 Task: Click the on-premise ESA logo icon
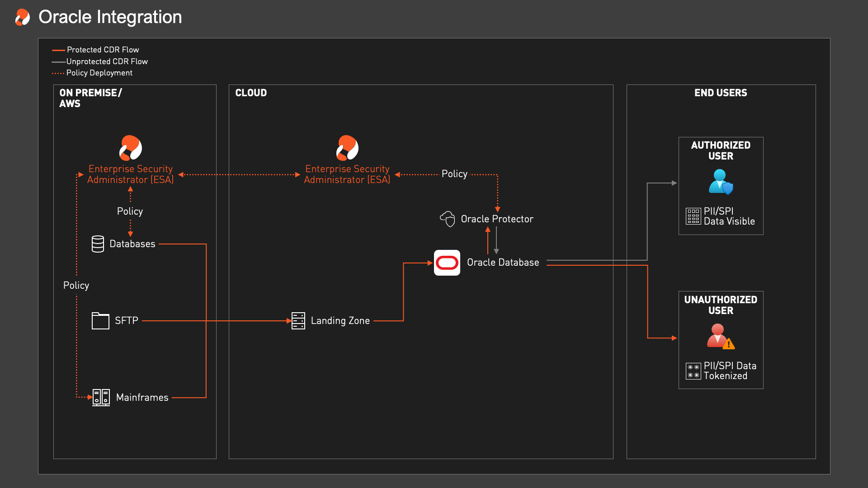click(x=130, y=148)
